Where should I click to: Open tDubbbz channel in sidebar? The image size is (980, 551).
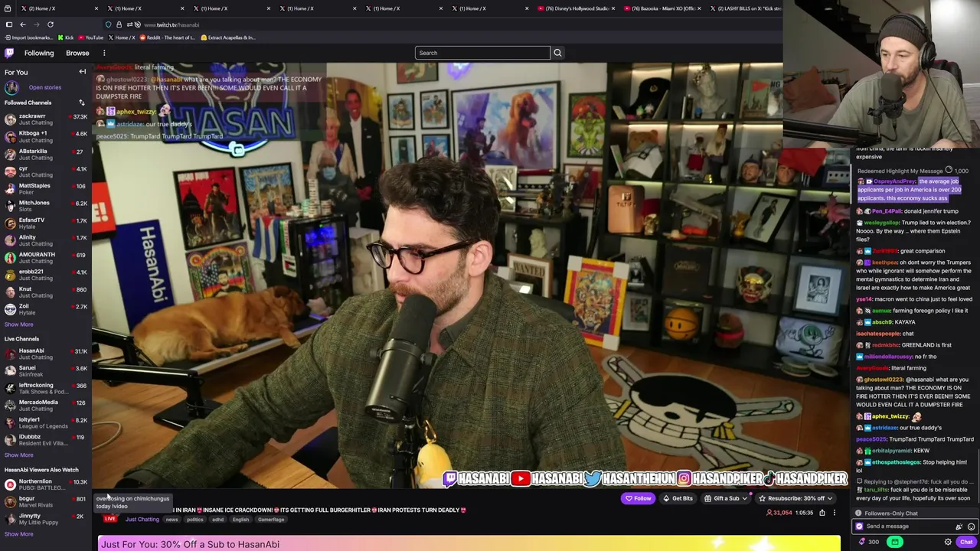(46, 440)
